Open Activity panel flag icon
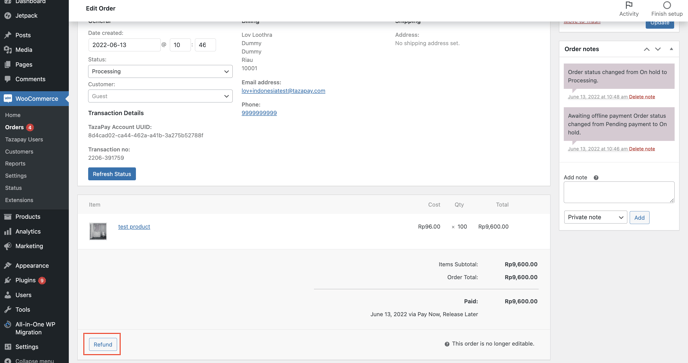The height and width of the screenshot is (363, 688). pos(629,5)
